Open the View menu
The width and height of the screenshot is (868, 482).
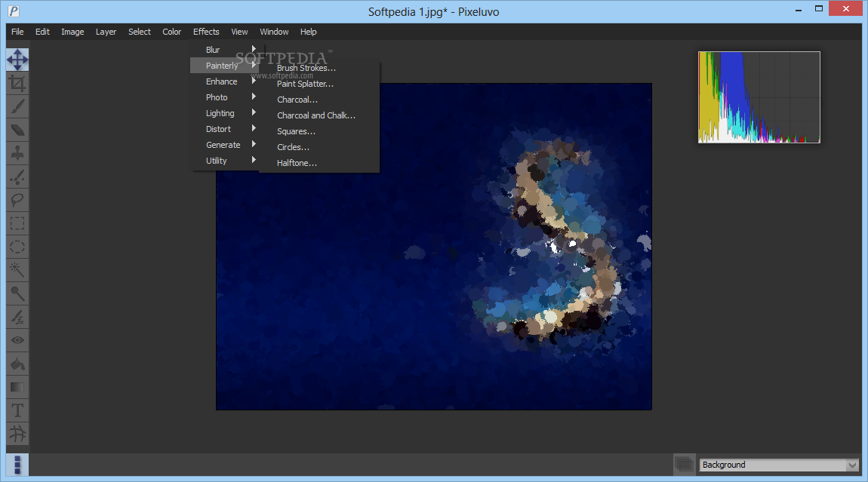239,32
